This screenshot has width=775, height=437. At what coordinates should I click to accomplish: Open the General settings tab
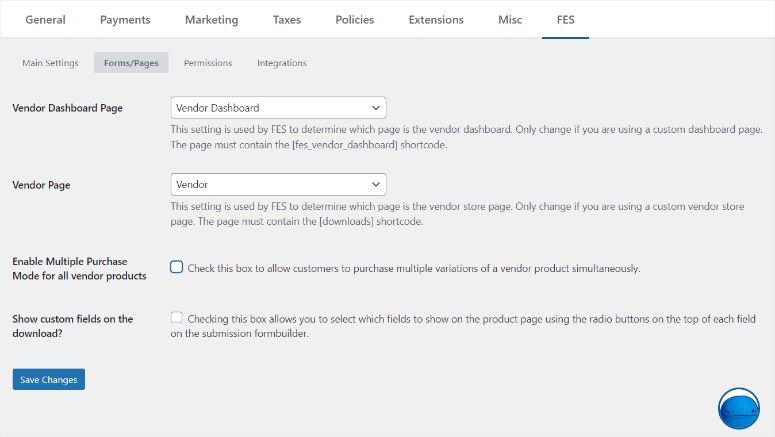click(45, 19)
